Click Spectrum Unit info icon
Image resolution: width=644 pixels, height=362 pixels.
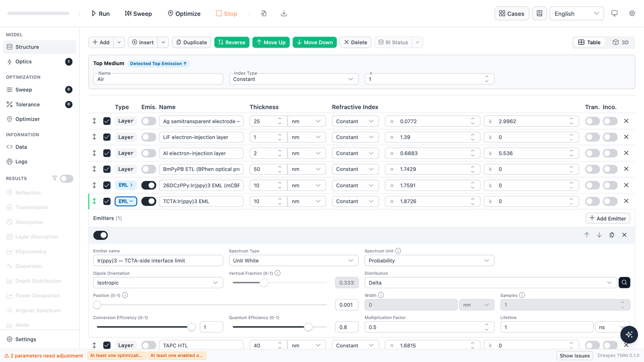coord(398,251)
